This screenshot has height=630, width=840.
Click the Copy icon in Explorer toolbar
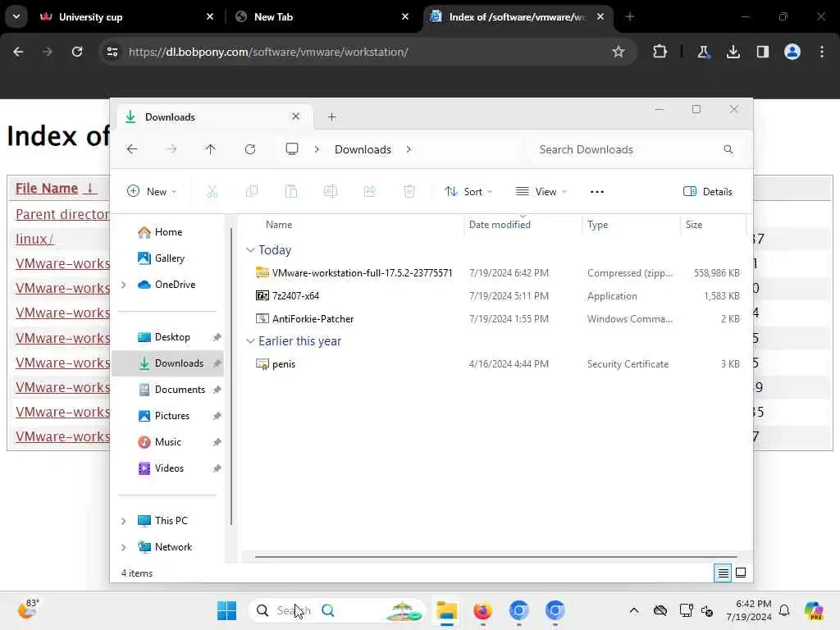251,191
